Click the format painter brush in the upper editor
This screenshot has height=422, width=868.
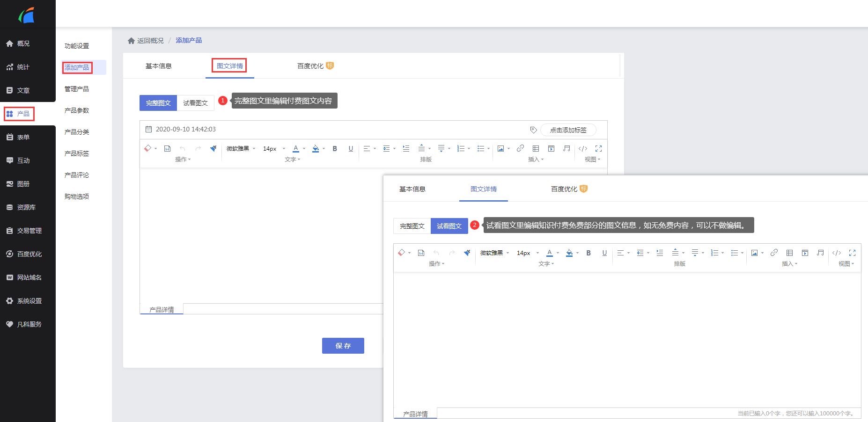(x=213, y=148)
